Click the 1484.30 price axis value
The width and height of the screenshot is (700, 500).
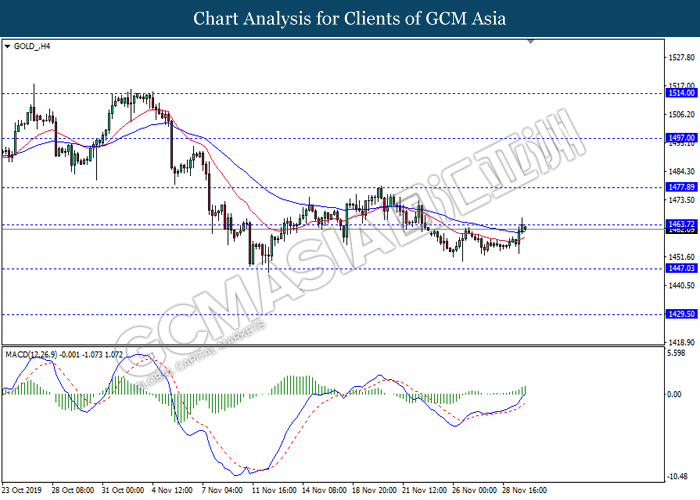[681, 171]
